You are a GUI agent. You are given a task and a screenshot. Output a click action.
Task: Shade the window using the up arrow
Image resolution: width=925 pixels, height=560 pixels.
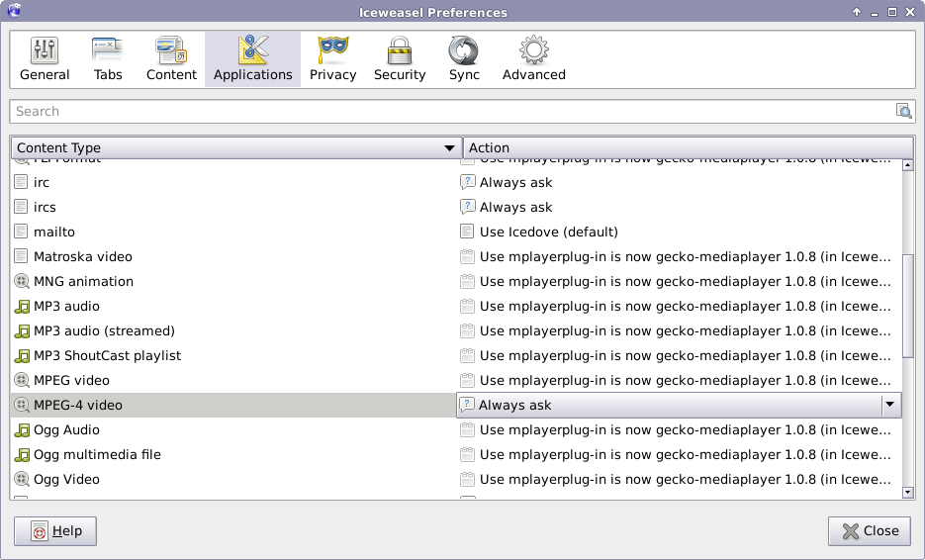[857, 12]
